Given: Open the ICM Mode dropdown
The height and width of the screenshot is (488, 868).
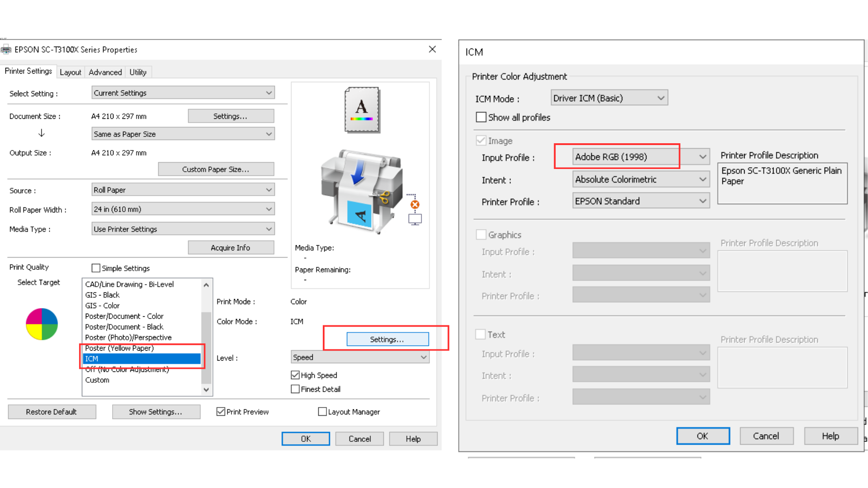Looking at the screenshot, I should pyautogui.click(x=609, y=98).
